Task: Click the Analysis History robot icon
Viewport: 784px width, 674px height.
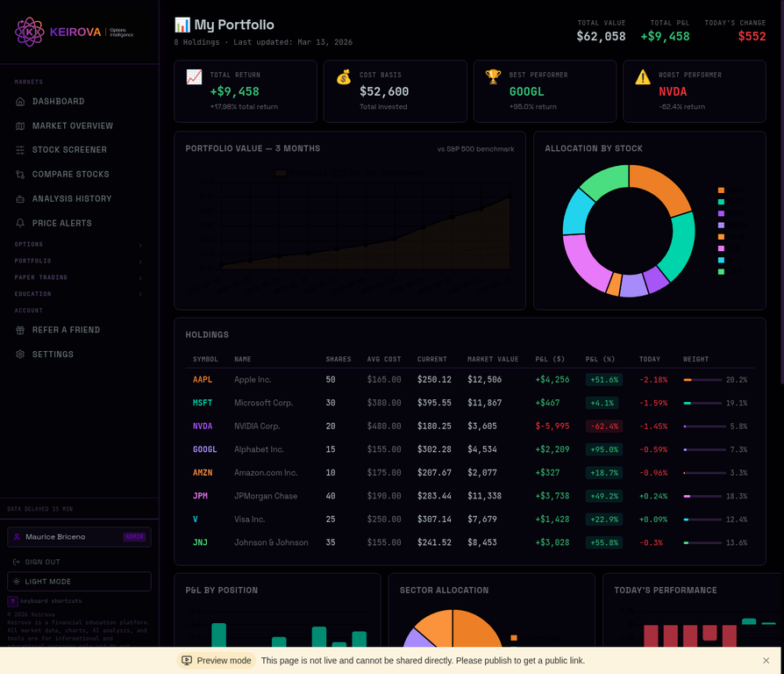Action: pyautogui.click(x=20, y=199)
